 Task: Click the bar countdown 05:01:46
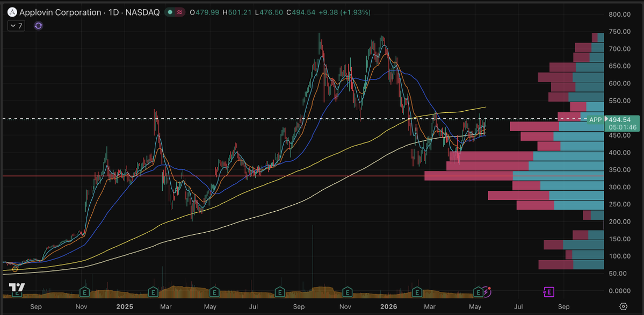pyautogui.click(x=623, y=127)
